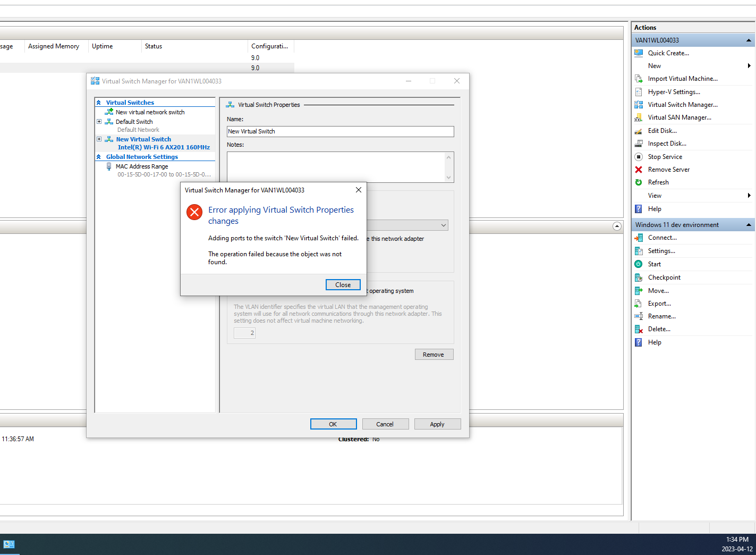Image resolution: width=756 pixels, height=555 pixels.
Task: Click the Move icon in VM actions
Action: (x=639, y=291)
